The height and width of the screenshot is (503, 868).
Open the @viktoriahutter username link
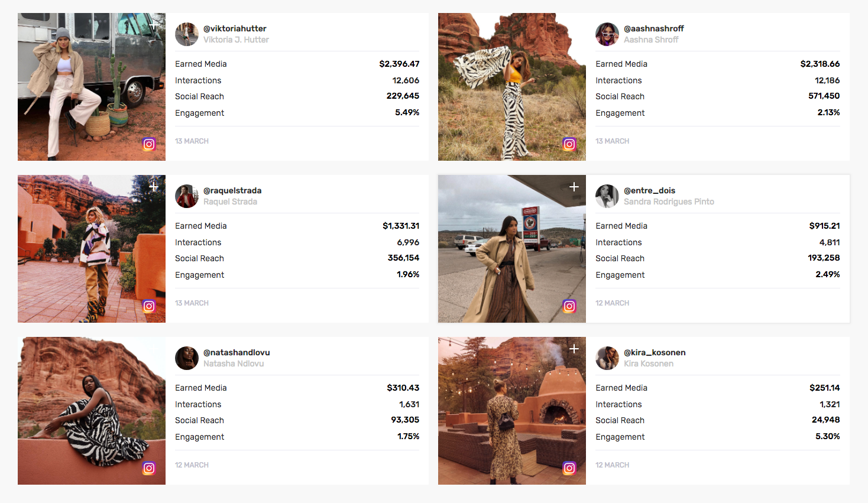click(x=235, y=28)
